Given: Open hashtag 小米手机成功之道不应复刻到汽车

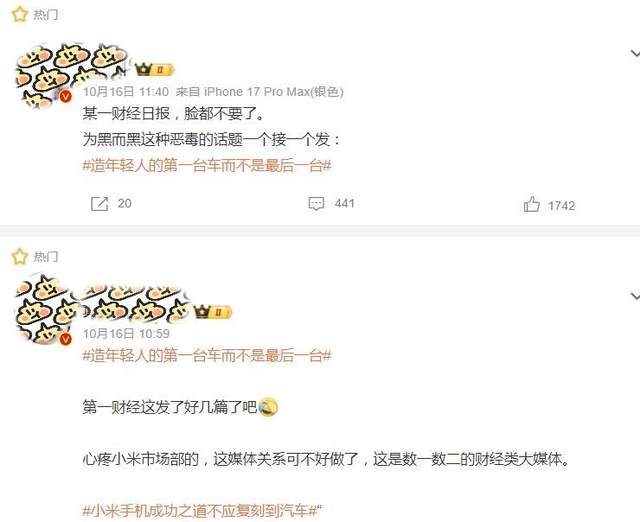Looking at the screenshot, I should click(x=200, y=511).
